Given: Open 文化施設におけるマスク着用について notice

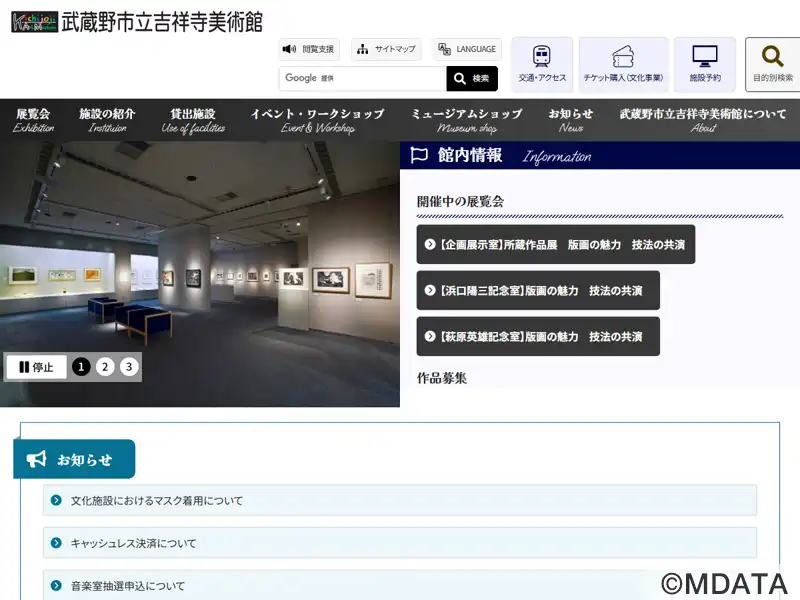Looking at the screenshot, I should point(400,500).
